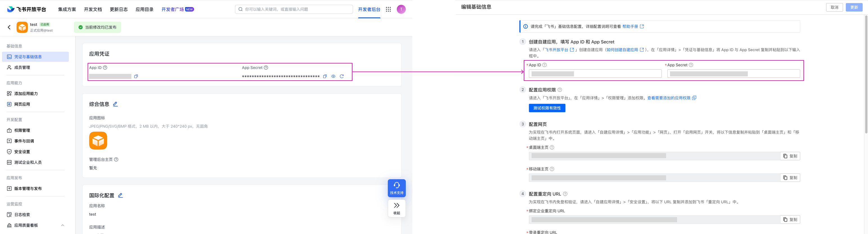This screenshot has width=868, height=234.
Task: Click the help icon beside 移动端主页
Action: [552, 169]
